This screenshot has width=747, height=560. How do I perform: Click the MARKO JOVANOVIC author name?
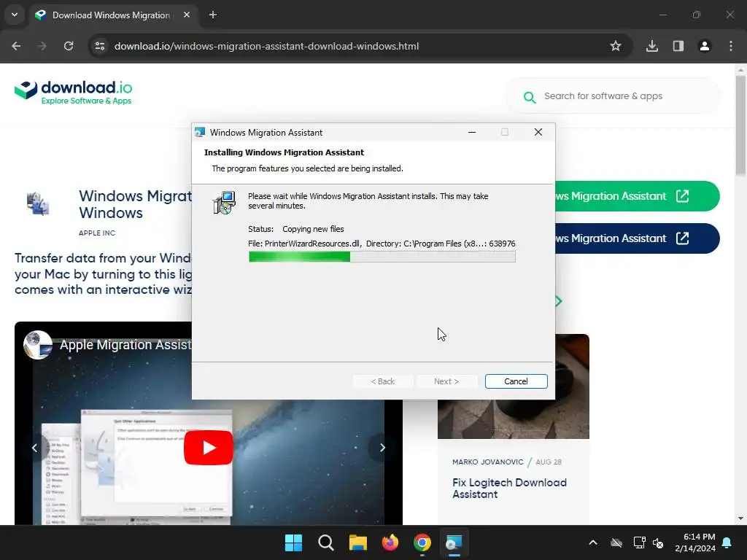(x=487, y=462)
